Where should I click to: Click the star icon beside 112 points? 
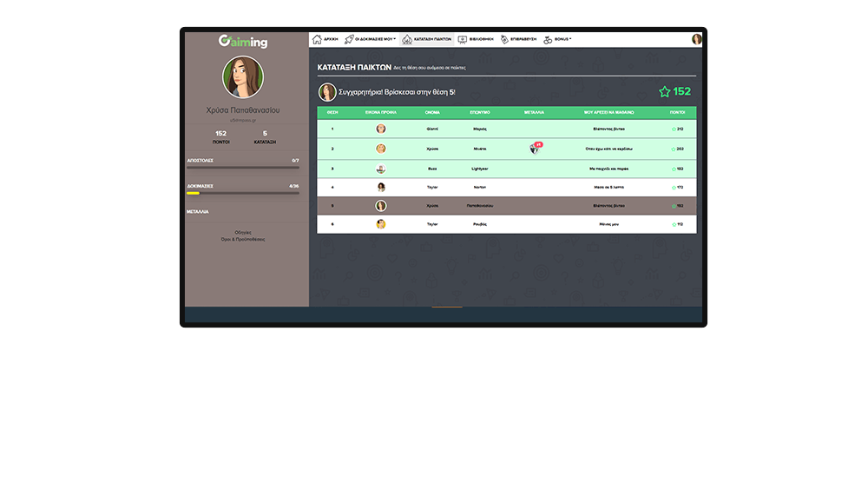[x=674, y=224]
